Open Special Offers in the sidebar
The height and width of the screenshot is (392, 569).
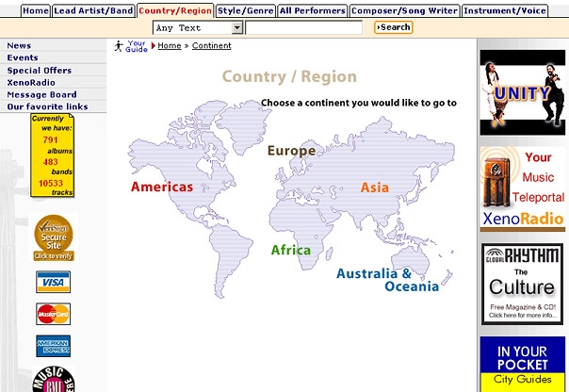(40, 71)
